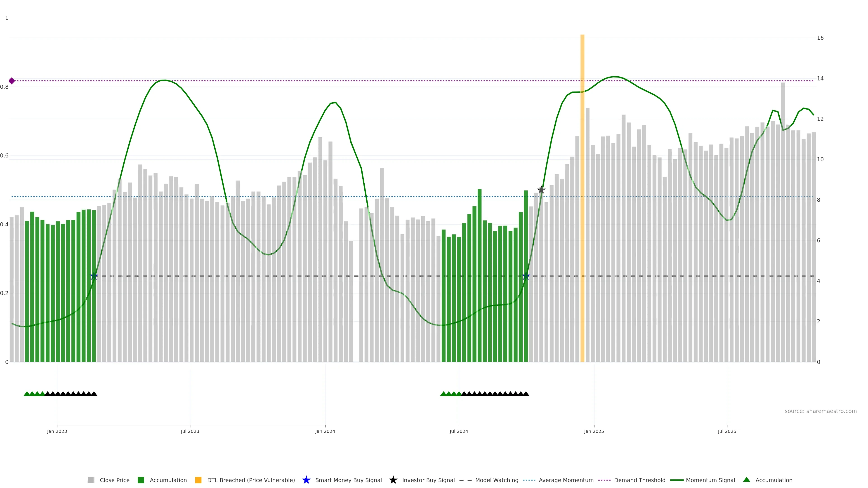Click the orange DTL Breached legend swatch
The width and height of the screenshot is (868, 488).
click(x=198, y=480)
